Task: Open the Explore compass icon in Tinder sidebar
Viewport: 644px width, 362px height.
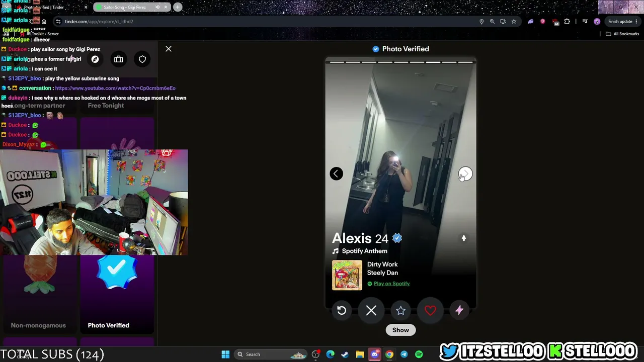Action: pos(95,59)
